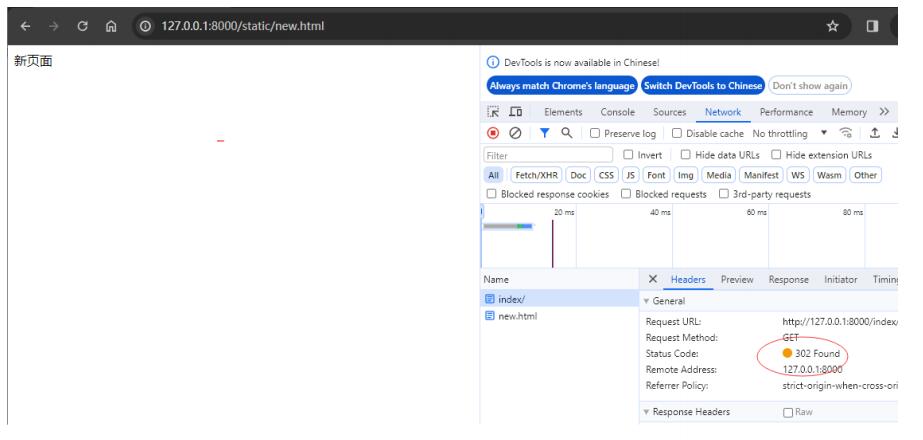The width and height of the screenshot is (923, 440).
Task: Click into the network Filter text field
Action: point(547,155)
